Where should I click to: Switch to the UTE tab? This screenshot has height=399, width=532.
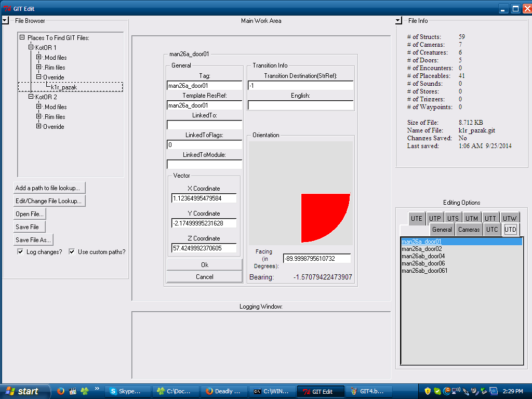[x=416, y=219]
